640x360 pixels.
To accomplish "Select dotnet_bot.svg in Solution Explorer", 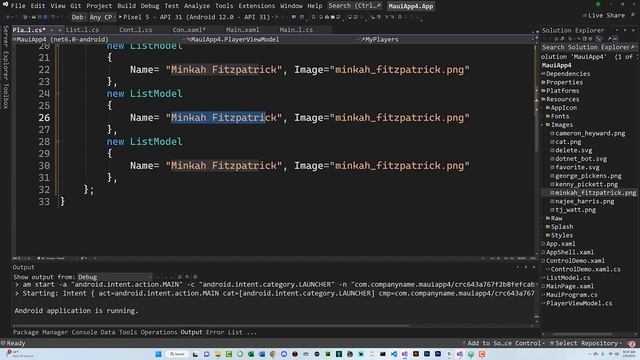I will 581,159.
